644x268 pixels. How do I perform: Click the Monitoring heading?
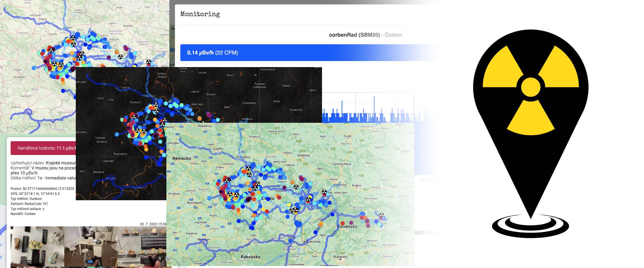[200, 14]
